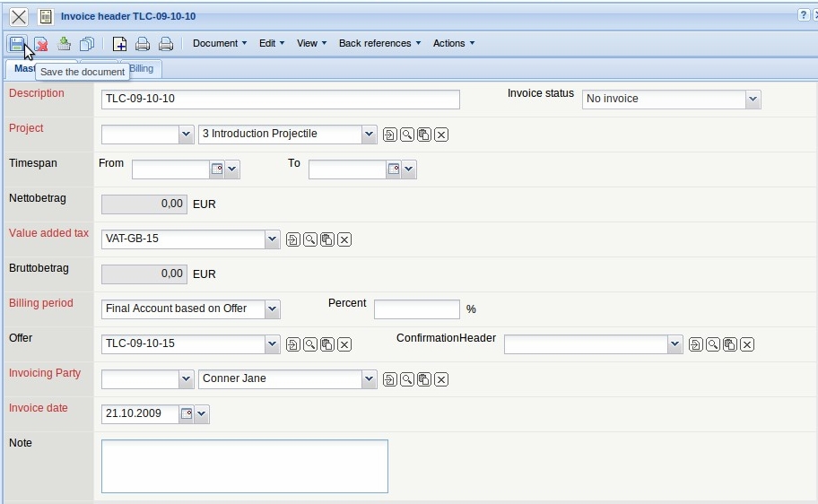Click the Percent input field
Image resolution: width=818 pixels, height=504 pixels.
coord(416,309)
